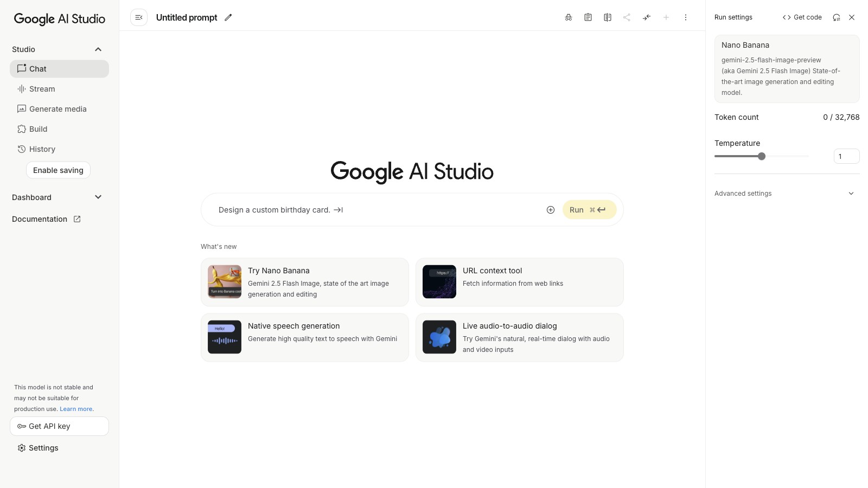Open the three-dot overflow menu

coord(686,17)
